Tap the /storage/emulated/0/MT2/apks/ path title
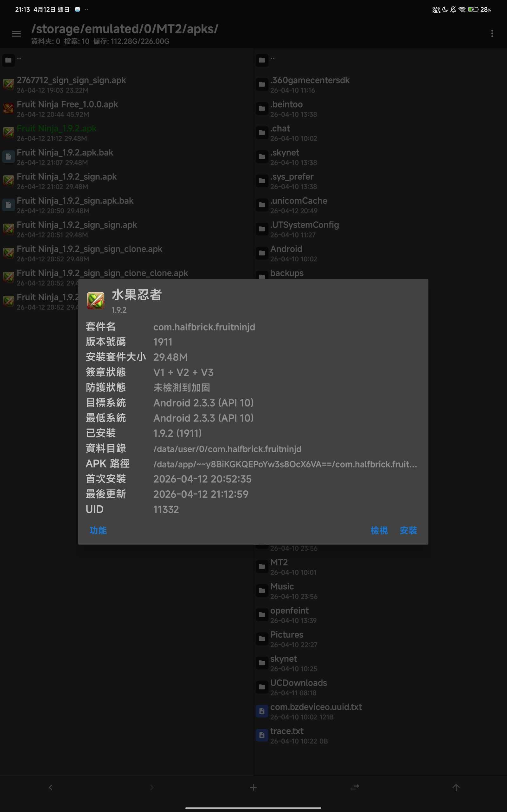The width and height of the screenshot is (507, 812). point(125,29)
